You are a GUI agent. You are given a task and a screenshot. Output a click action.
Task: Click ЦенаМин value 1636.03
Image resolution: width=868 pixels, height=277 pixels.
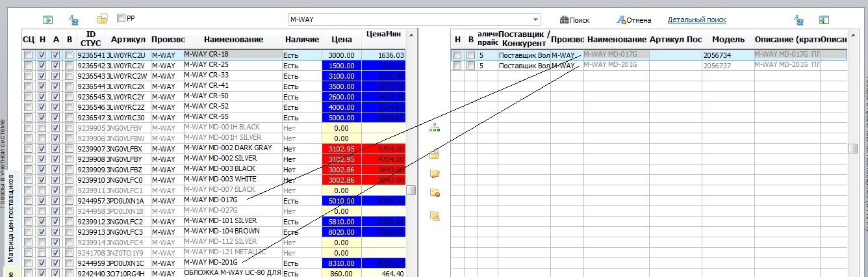click(x=383, y=56)
